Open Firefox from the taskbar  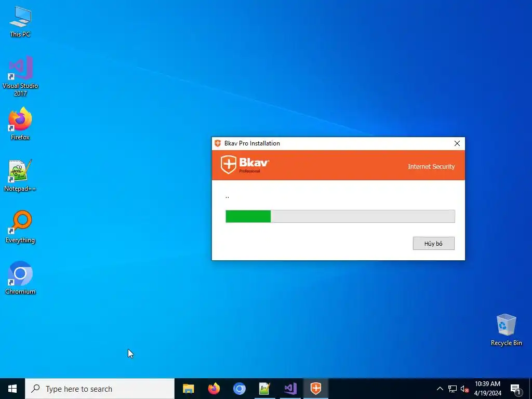[x=214, y=389]
